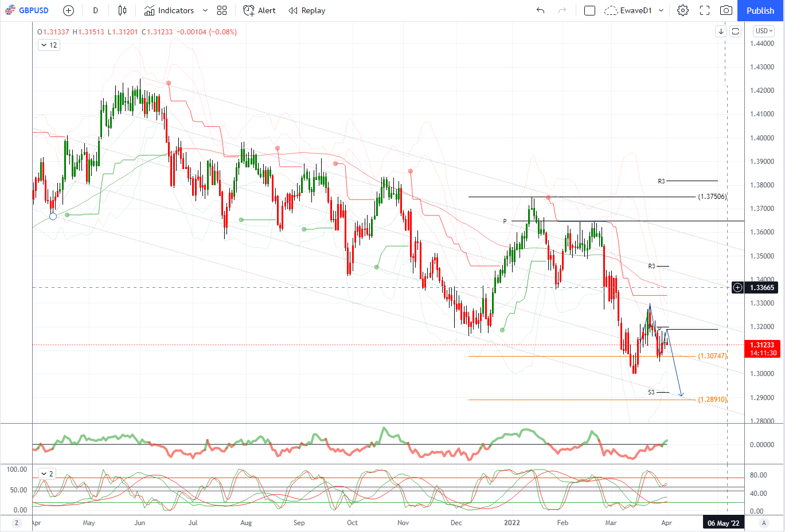Open candlestick chart style selector

pyautogui.click(x=122, y=10)
